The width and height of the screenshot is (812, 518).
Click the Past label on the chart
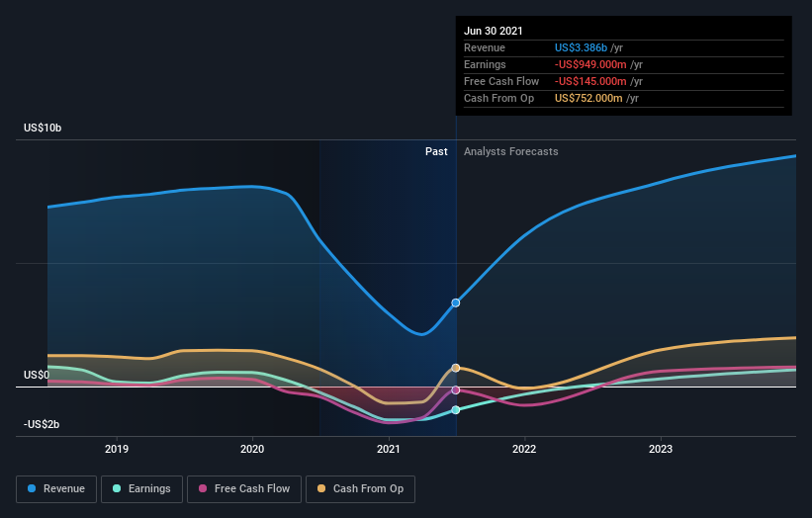tap(436, 151)
